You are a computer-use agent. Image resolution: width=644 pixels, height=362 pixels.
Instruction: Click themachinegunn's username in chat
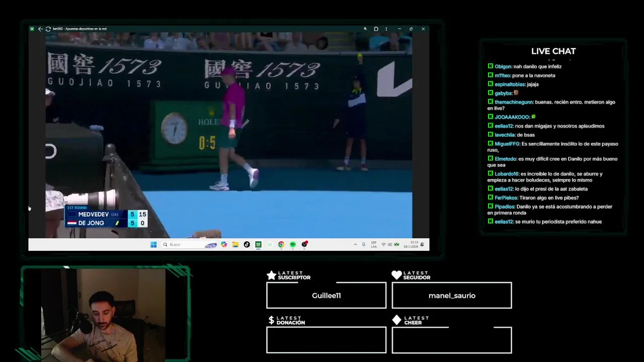click(514, 102)
